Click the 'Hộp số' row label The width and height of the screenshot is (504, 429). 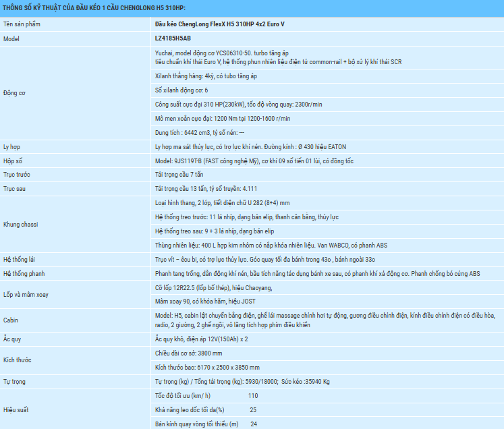tap(15, 161)
